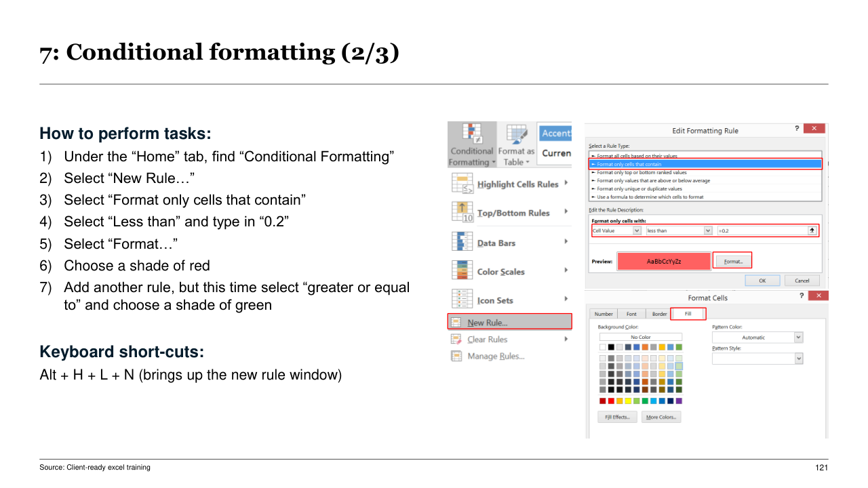Open the 'less than' operator dropdown
This screenshot has width=868, height=488.
(x=708, y=230)
